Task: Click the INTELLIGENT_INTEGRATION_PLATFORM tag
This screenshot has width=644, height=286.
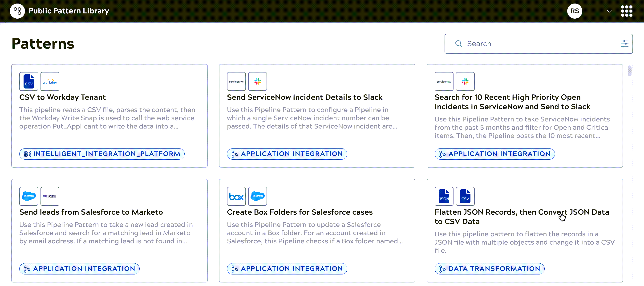Action: pos(102,154)
